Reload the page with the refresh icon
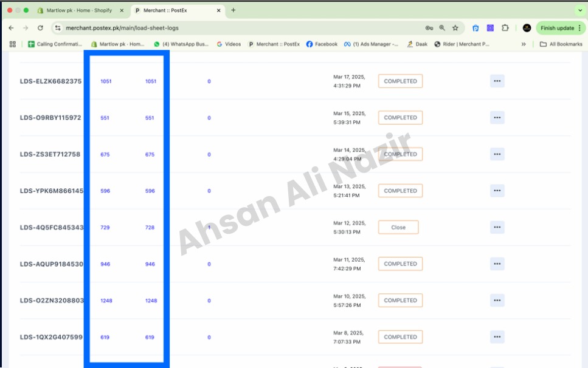Viewport: 588px width, 368px height. (x=40, y=28)
